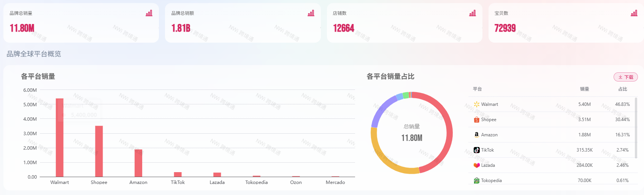
Task: Click Lazada share value 2.46%
Action: (x=622, y=165)
